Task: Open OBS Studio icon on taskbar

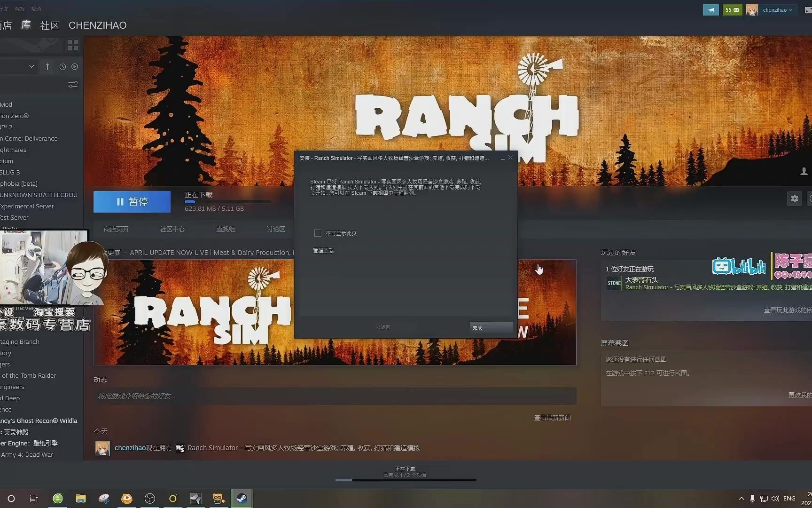Action: pyautogui.click(x=150, y=499)
